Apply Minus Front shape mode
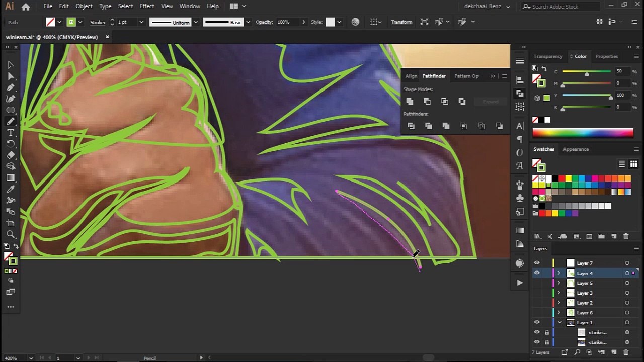The image size is (644, 362). tap(427, 102)
